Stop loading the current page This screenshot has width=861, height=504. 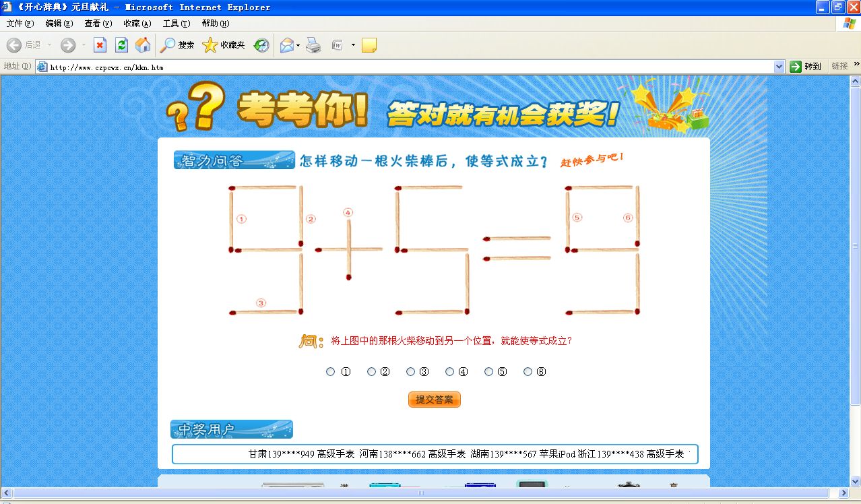tap(100, 44)
